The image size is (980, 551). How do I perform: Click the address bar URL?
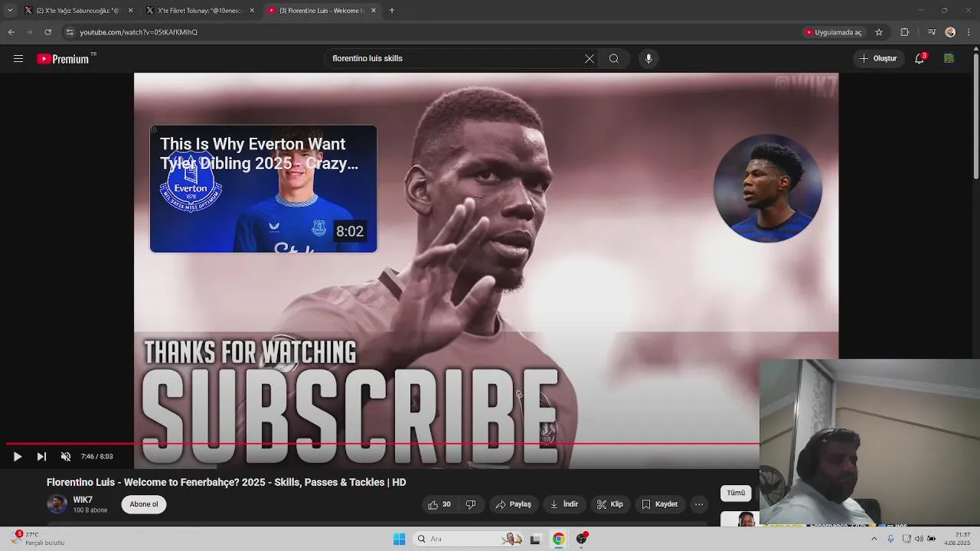pos(139,32)
